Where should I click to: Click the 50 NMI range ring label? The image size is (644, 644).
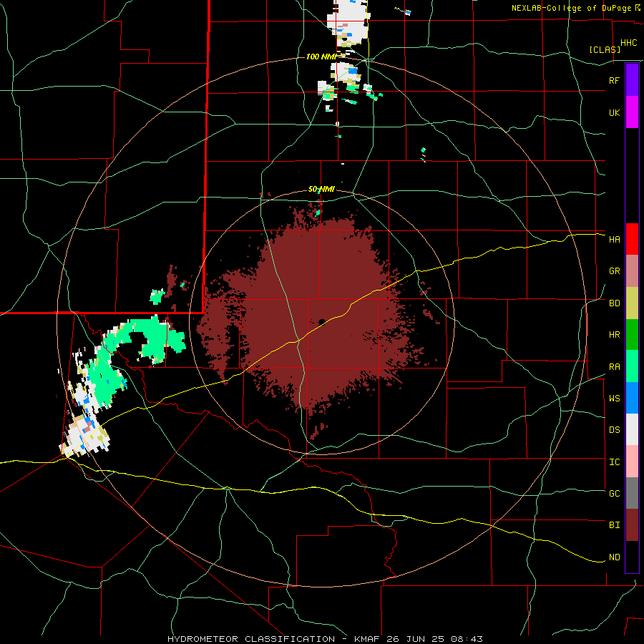point(321,190)
